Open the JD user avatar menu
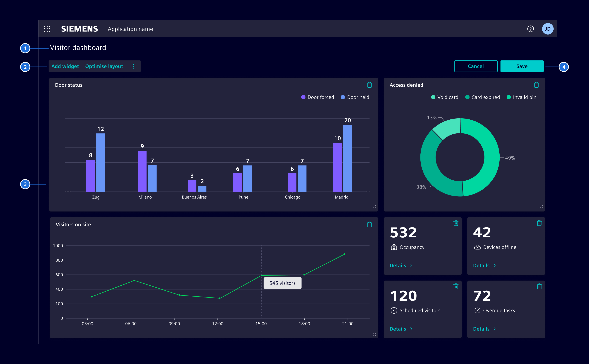This screenshot has width=589, height=364. coord(548,29)
